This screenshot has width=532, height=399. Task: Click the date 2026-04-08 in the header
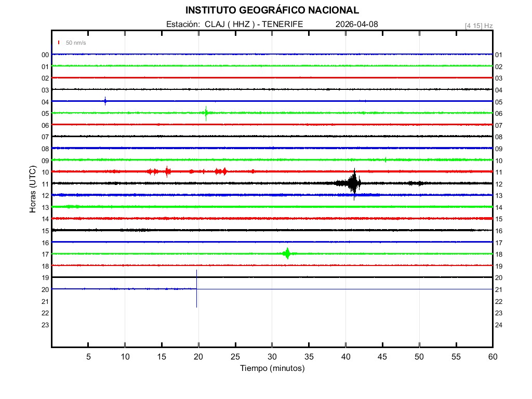(x=356, y=24)
